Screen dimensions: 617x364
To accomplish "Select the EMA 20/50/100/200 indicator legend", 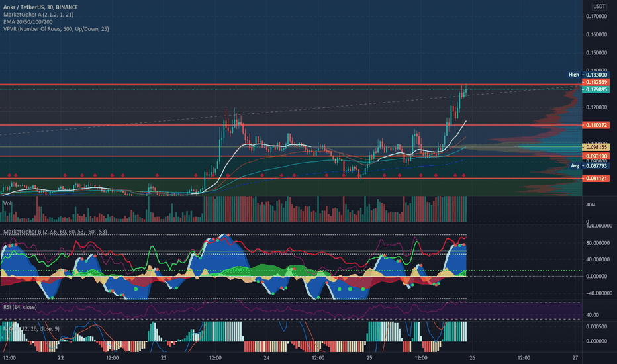I will 28,22.
